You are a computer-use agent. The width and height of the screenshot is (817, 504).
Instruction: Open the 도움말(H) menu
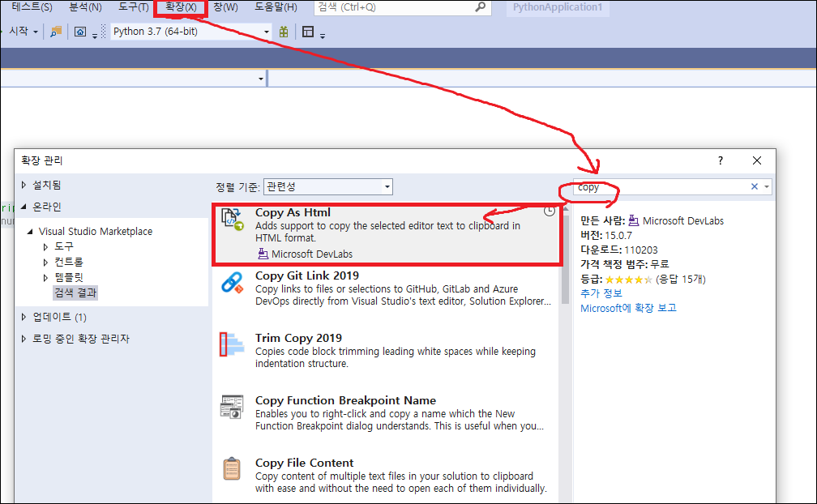[x=276, y=7]
